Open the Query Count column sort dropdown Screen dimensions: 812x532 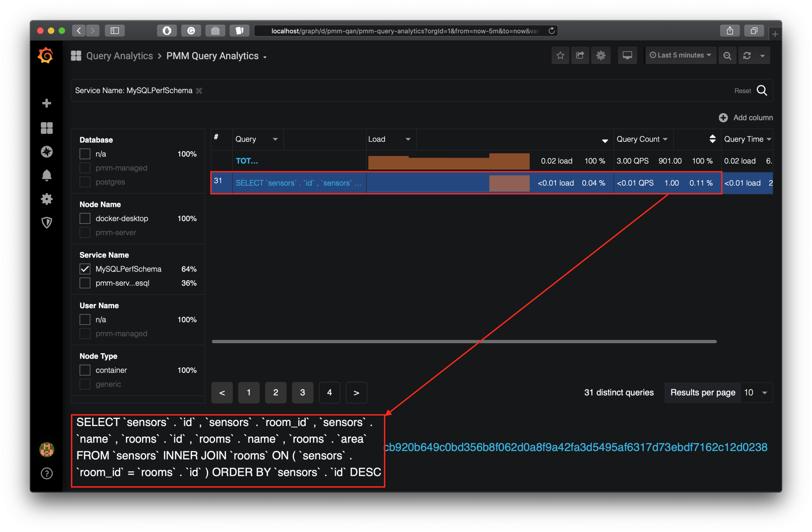point(665,139)
